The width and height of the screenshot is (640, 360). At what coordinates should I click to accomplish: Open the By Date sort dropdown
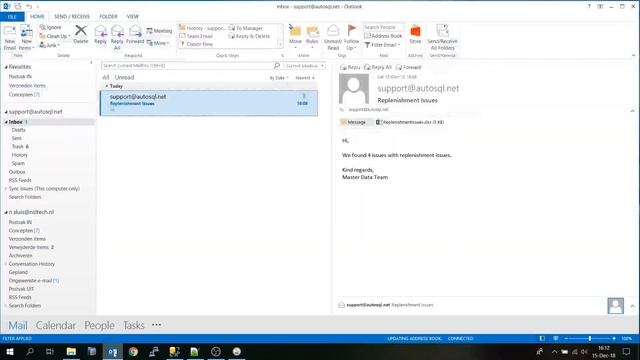[279, 78]
